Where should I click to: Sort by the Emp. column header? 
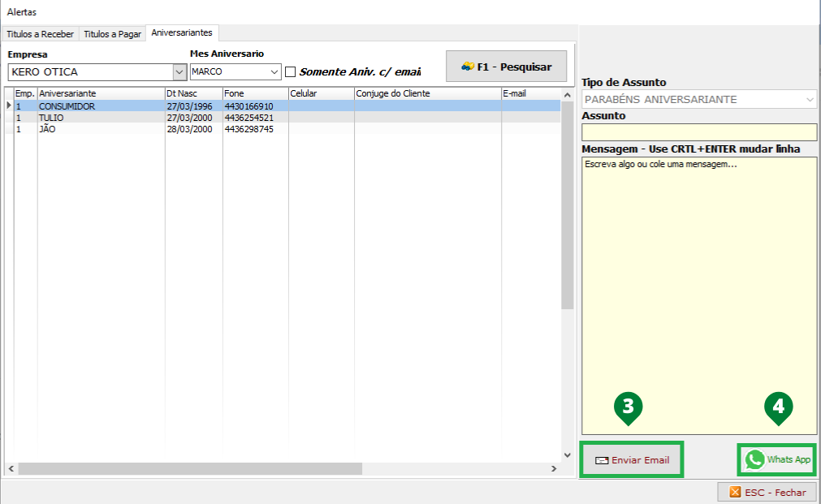click(x=24, y=93)
